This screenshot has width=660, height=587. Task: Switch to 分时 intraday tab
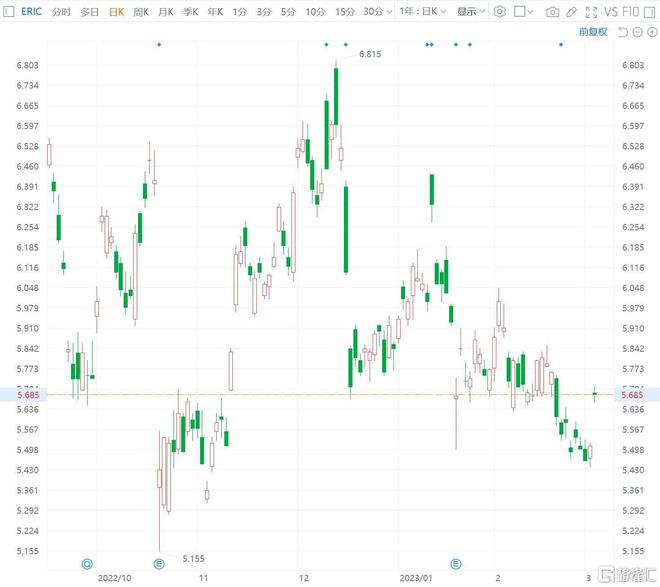tap(61, 12)
